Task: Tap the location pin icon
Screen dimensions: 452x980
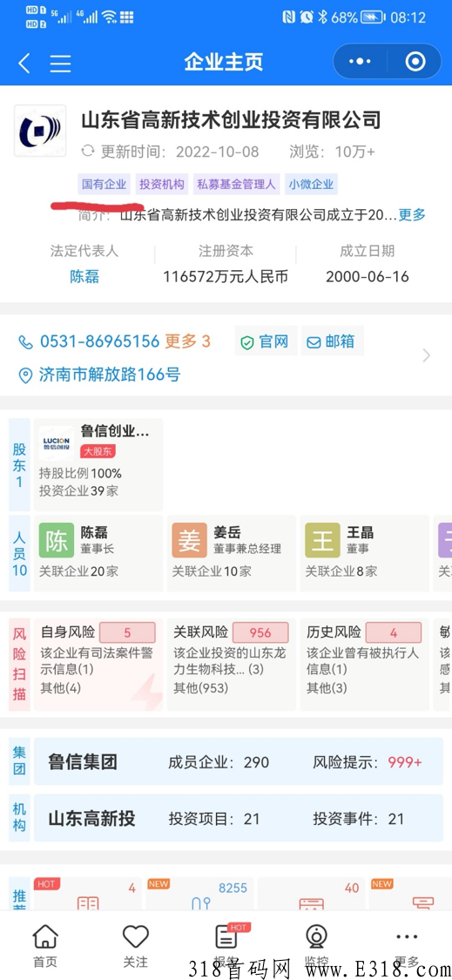Action: click(25, 375)
